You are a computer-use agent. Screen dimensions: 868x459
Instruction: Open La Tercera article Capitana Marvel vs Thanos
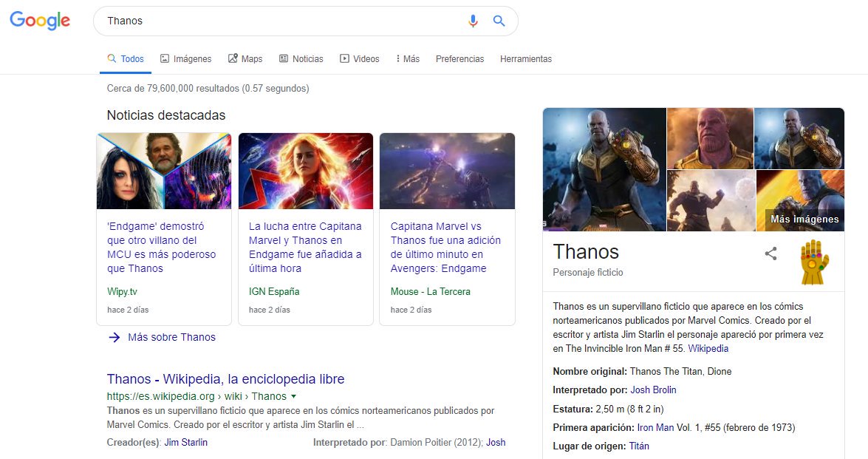(445, 247)
